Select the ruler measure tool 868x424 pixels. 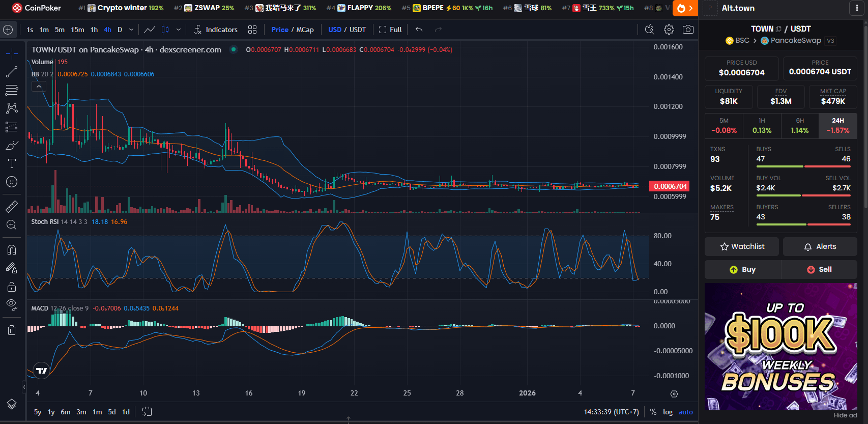tap(12, 206)
